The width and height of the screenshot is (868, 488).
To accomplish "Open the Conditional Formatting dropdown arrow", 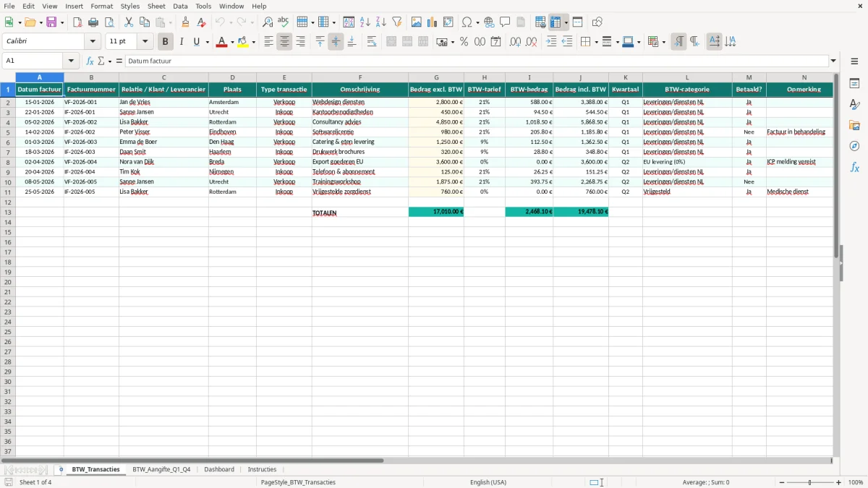I will (x=664, y=42).
